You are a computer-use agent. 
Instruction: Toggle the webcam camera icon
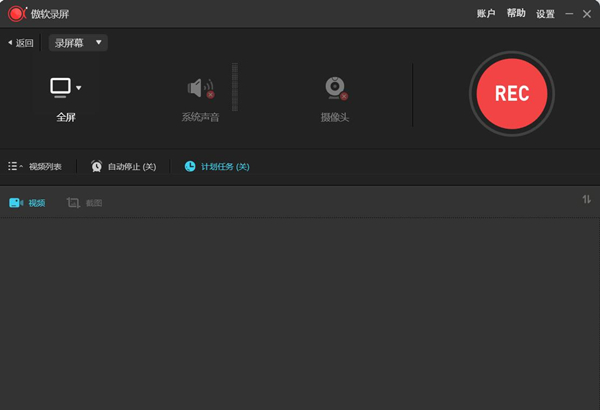336,88
